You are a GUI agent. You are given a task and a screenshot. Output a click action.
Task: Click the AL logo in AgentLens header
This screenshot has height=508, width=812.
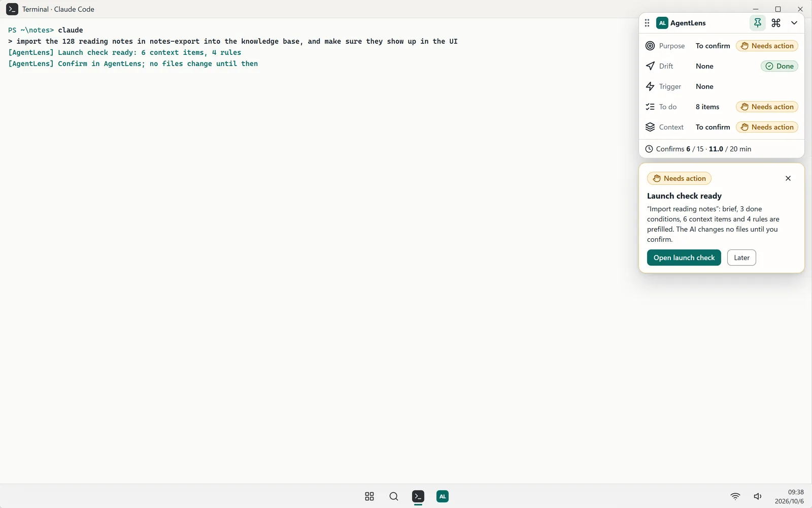point(662,23)
